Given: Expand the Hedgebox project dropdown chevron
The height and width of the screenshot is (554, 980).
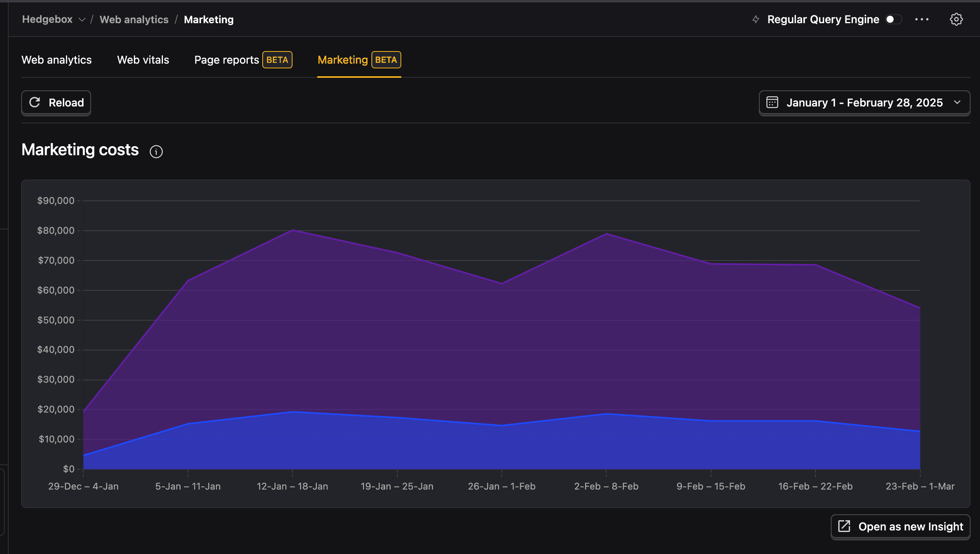Looking at the screenshot, I should pyautogui.click(x=82, y=20).
